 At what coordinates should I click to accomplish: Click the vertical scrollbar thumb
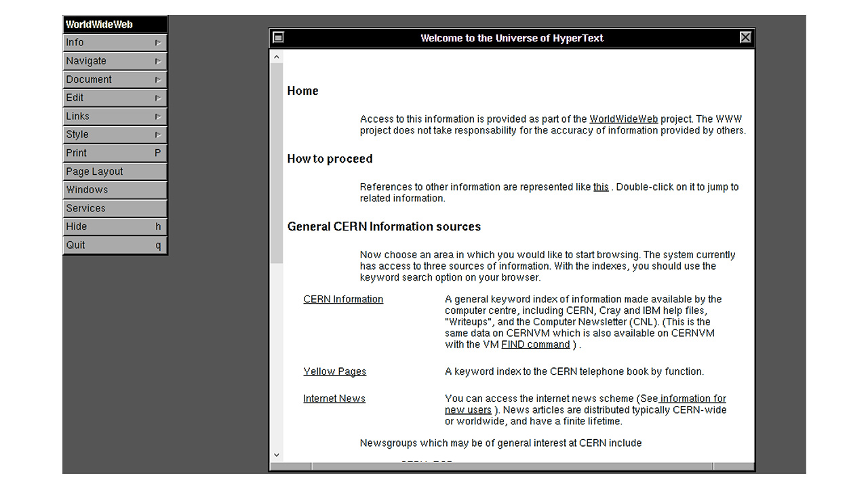click(277, 163)
